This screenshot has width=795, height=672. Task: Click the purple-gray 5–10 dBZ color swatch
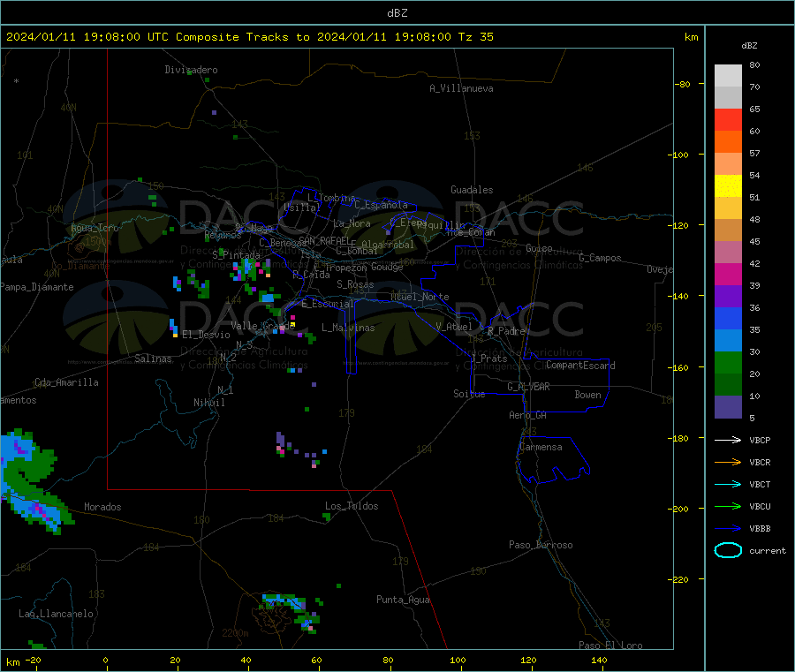[728, 407]
